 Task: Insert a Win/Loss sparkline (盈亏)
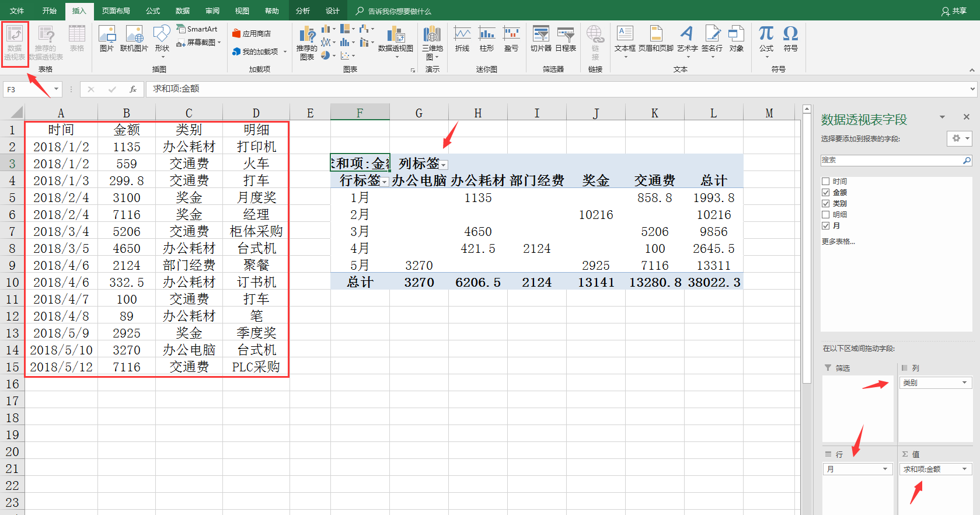tap(511, 39)
